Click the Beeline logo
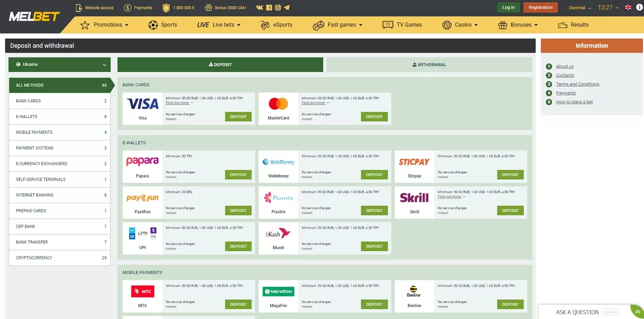 click(x=414, y=291)
